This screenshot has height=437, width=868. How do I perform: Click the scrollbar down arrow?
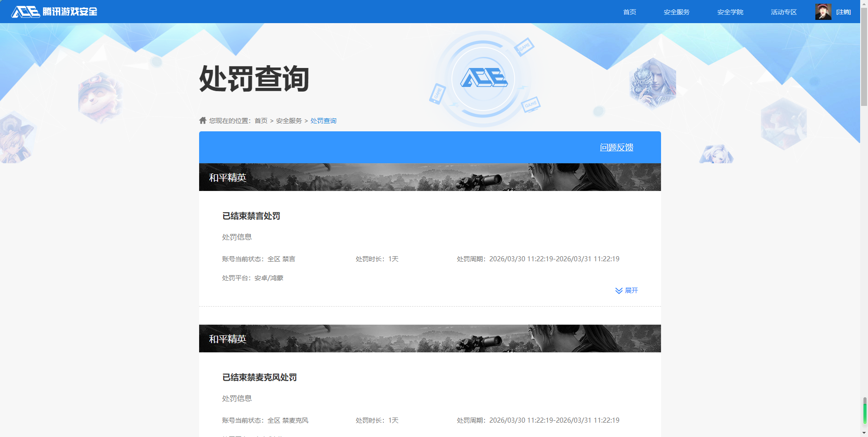(864, 433)
